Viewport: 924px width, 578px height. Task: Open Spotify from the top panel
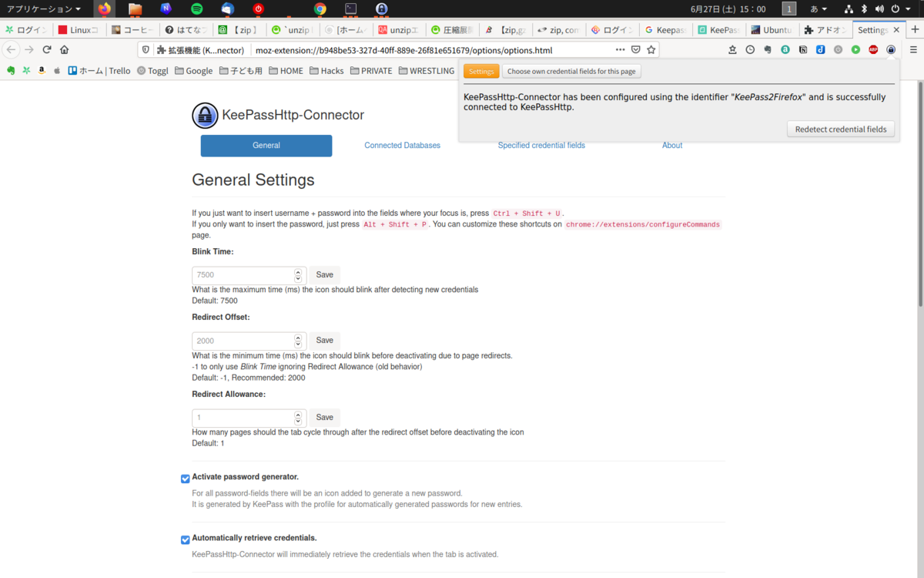(196, 9)
